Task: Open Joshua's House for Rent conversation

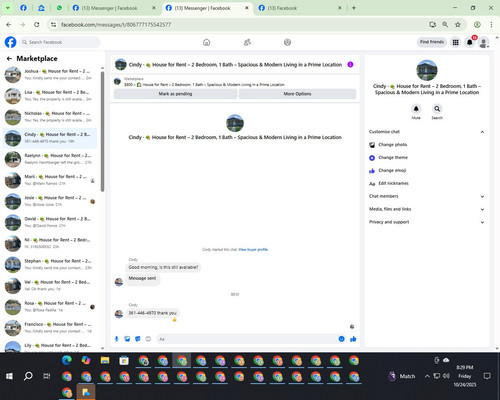Action: point(50,75)
